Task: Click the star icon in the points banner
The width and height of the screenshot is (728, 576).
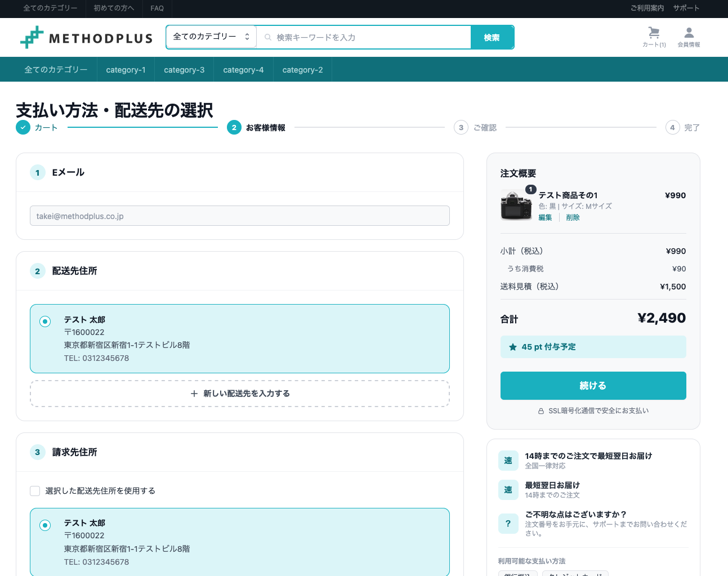Action: [x=513, y=347]
